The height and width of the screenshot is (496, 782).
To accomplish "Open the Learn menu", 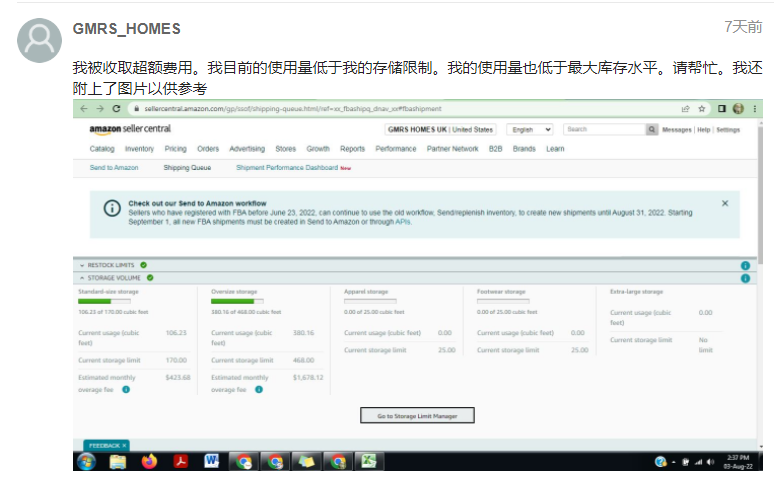I will tap(555, 149).
